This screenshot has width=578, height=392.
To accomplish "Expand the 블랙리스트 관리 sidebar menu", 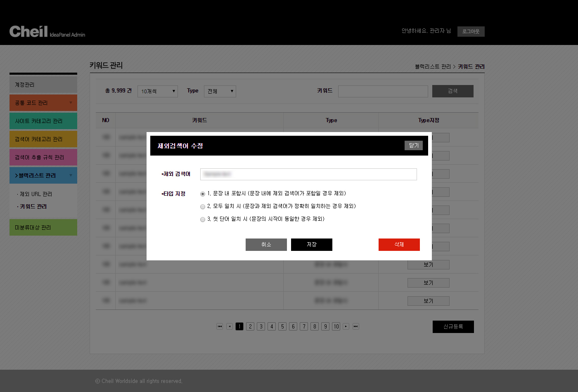I will point(43,175).
